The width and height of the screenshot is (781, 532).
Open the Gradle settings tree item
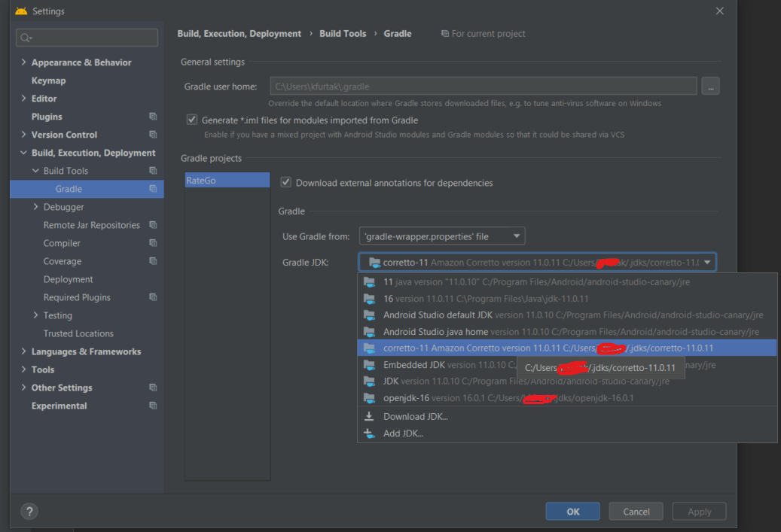pos(87,189)
